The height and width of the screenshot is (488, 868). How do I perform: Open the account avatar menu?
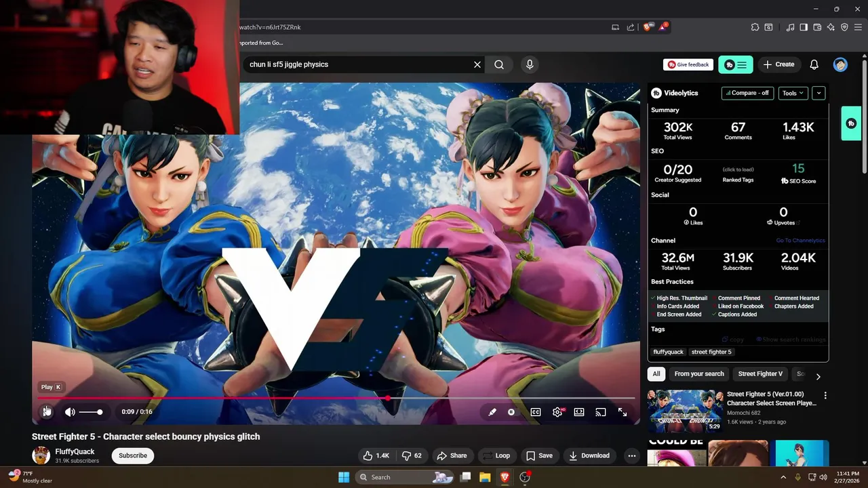[x=841, y=64]
